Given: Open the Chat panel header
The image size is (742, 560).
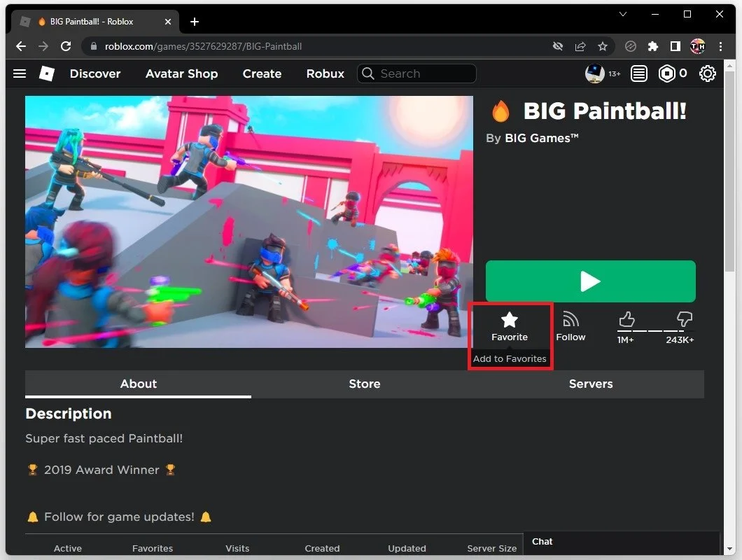Looking at the screenshot, I should (x=622, y=542).
